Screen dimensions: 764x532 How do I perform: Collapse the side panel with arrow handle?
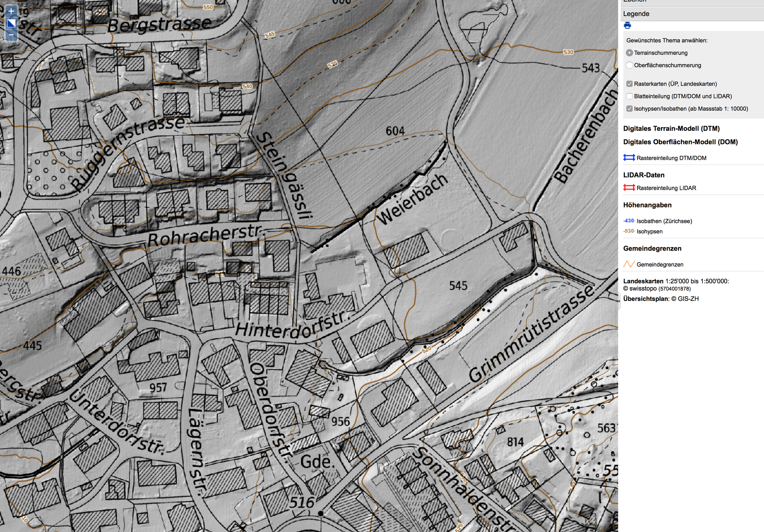[619, 300]
